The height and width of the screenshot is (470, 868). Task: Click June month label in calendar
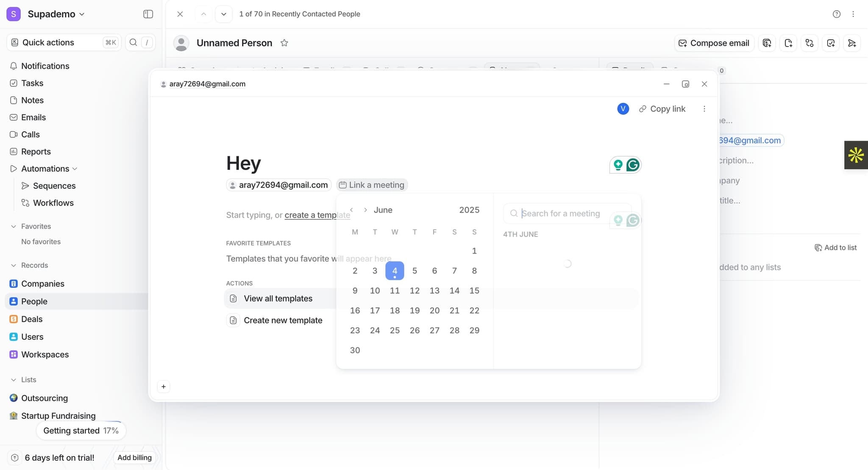tap(383, 210)
